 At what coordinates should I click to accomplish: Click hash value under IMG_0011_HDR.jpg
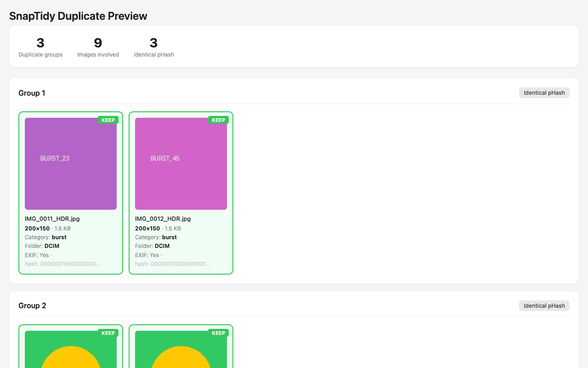tap(62, 264)
